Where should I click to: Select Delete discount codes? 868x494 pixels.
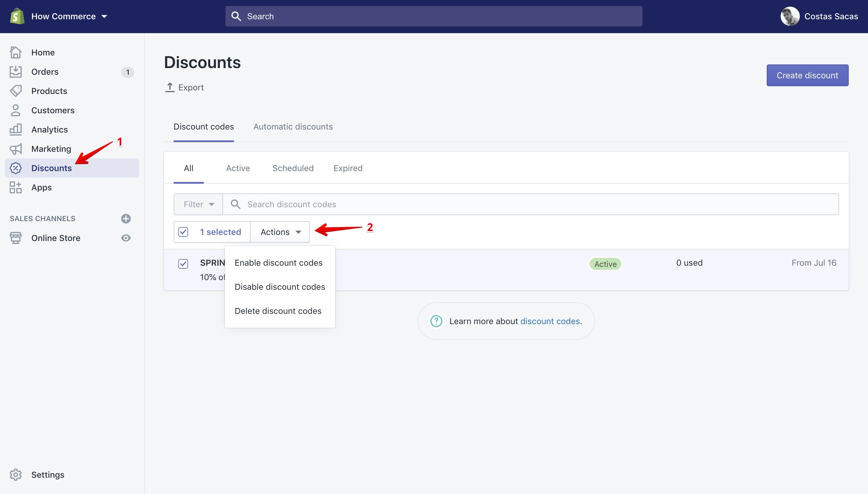(278, 311)
